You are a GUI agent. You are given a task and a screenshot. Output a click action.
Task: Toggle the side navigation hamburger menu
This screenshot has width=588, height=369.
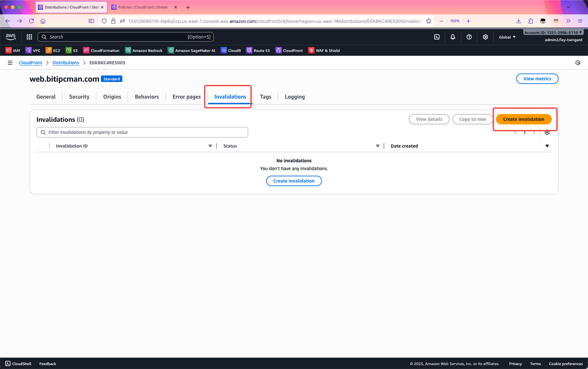(x=10, y=63)
